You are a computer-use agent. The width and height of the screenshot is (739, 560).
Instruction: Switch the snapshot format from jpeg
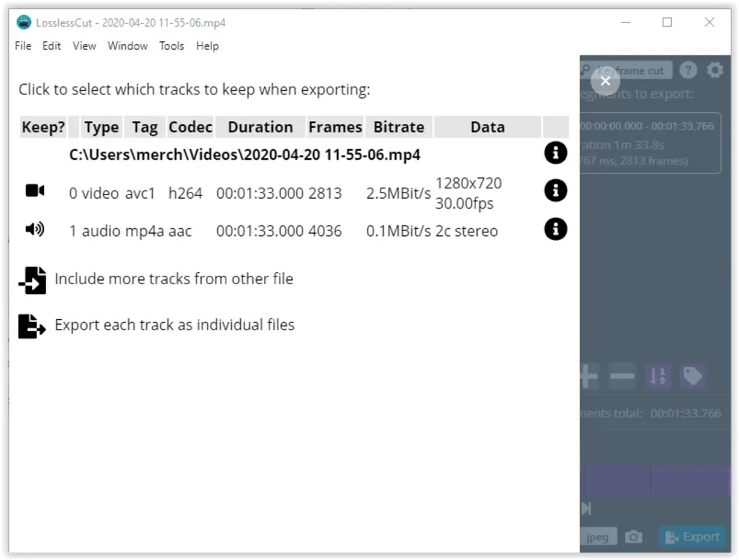click(598, 536)
